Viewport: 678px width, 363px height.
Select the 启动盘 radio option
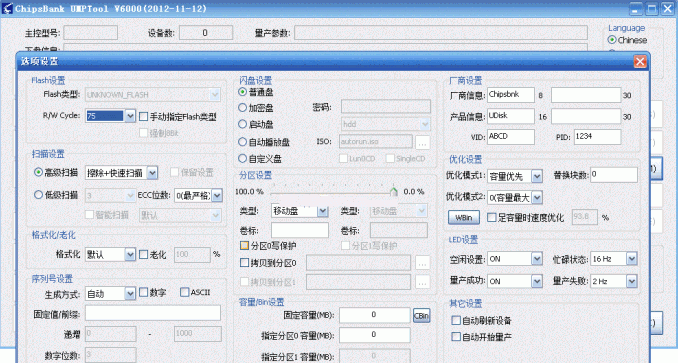tap(243, 124)
